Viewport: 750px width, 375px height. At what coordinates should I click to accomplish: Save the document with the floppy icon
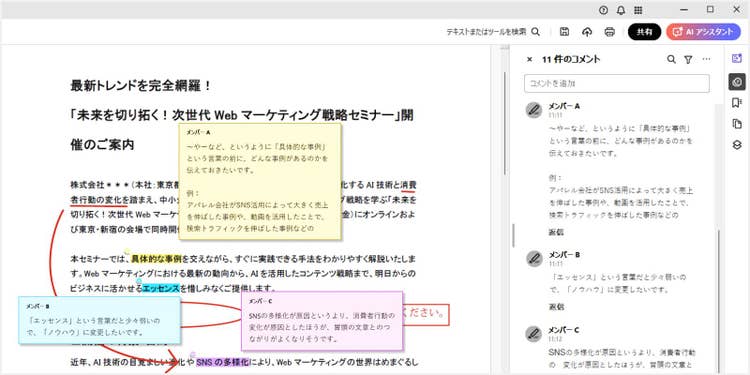(564, 32)
